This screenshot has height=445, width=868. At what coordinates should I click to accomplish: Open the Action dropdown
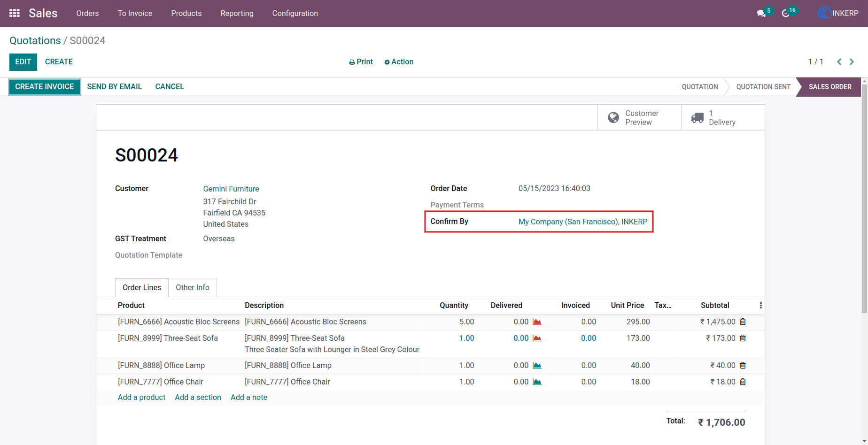click(x=399, y=61)
